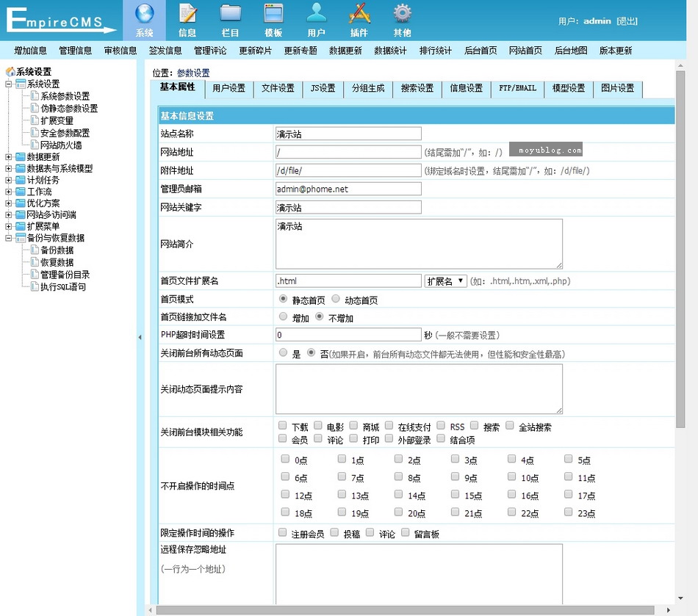Click page icon beside 系统参数设置

(x=35, y=95)
